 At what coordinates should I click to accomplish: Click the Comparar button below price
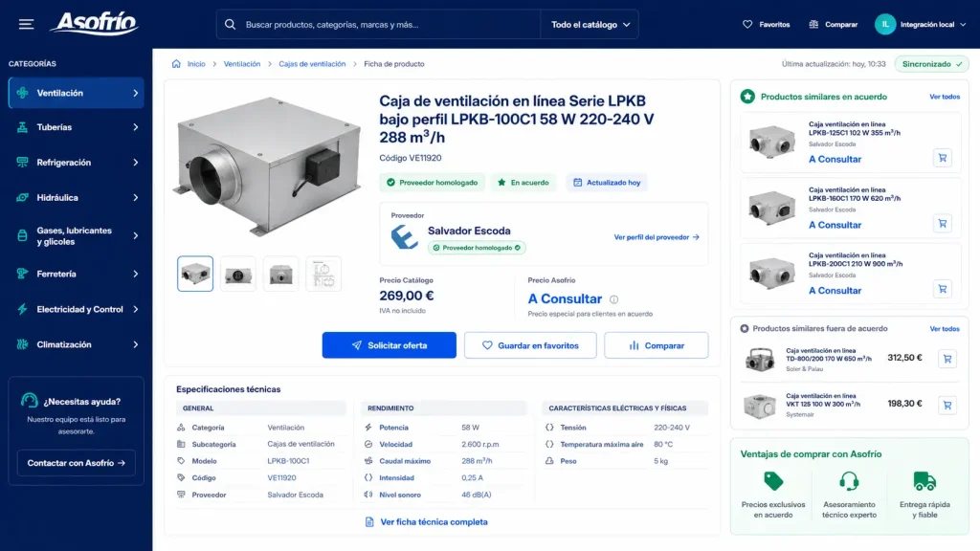click(657, 345)
